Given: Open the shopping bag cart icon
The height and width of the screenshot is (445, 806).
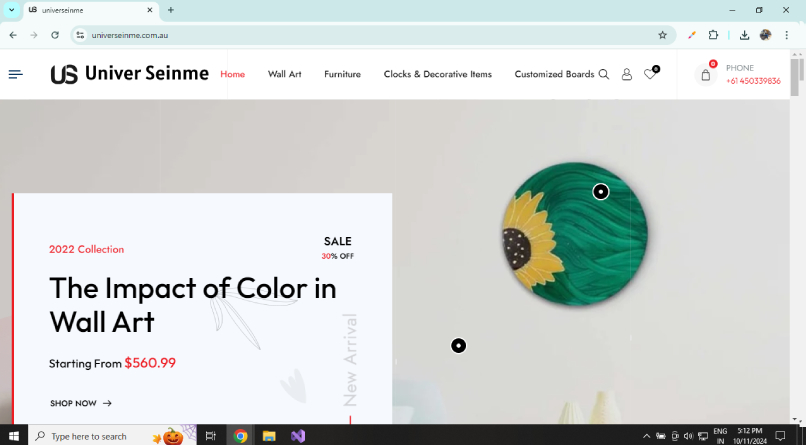Looking at the screenshot, I should click(706, 75).
